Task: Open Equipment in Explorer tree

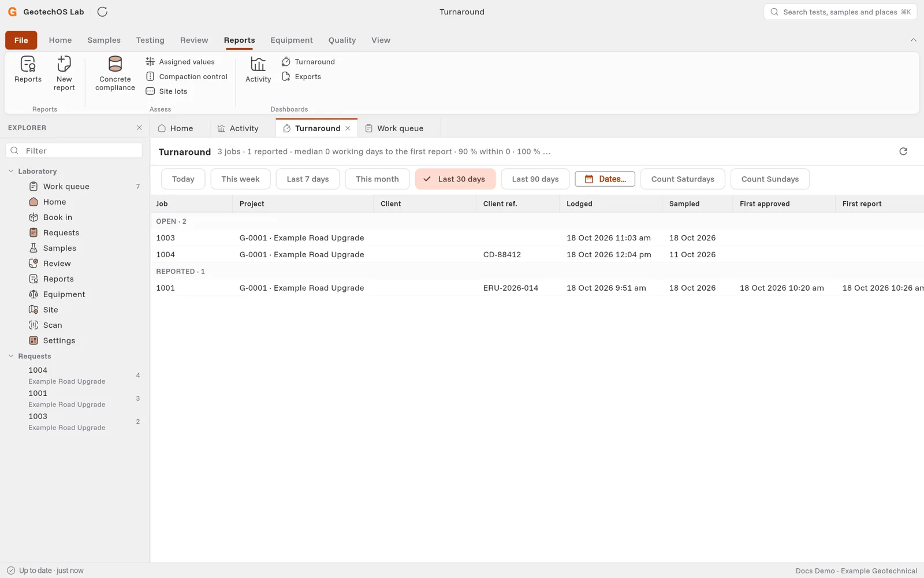Action: (74, 294)
